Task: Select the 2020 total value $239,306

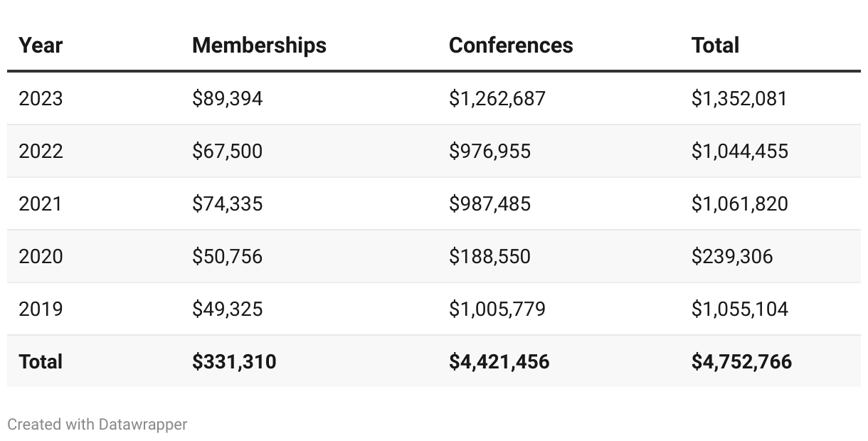Action: (x=731, y=256)
